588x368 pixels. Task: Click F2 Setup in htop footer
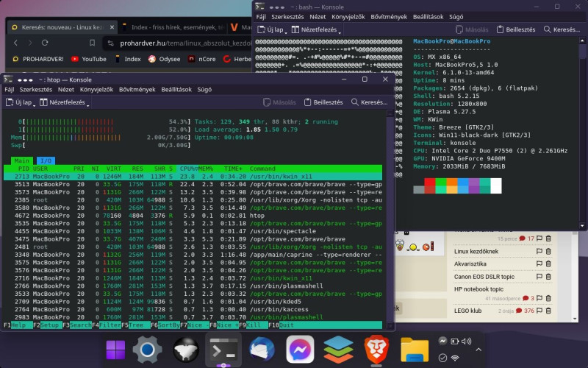(x=47, y=325)
